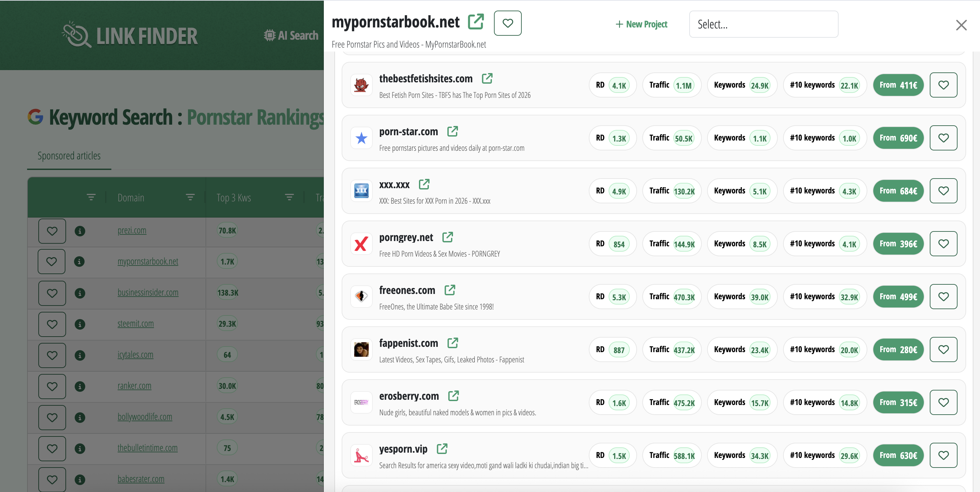Favorite freeones.com with the heart button
This screenshot has width=980, height=492.
(943, 297)
